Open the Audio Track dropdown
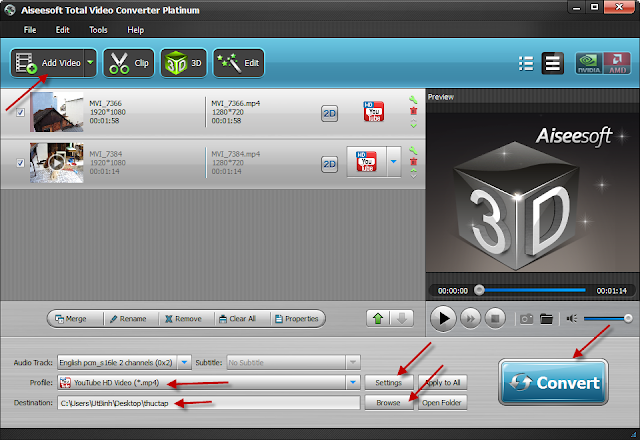This screenshot has height=440, width=640. pyautogui.click(x=184, y=362)
